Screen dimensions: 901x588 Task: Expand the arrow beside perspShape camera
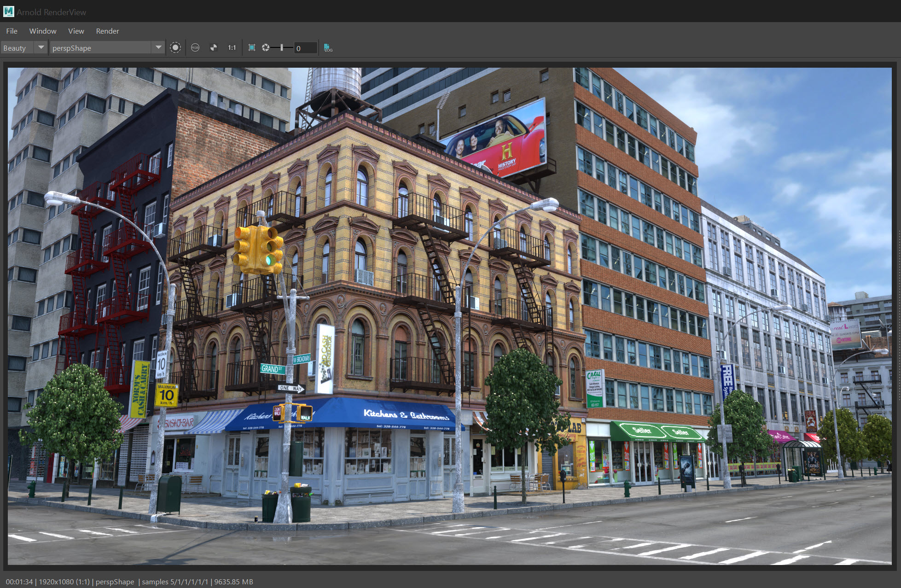pos(158,47)
